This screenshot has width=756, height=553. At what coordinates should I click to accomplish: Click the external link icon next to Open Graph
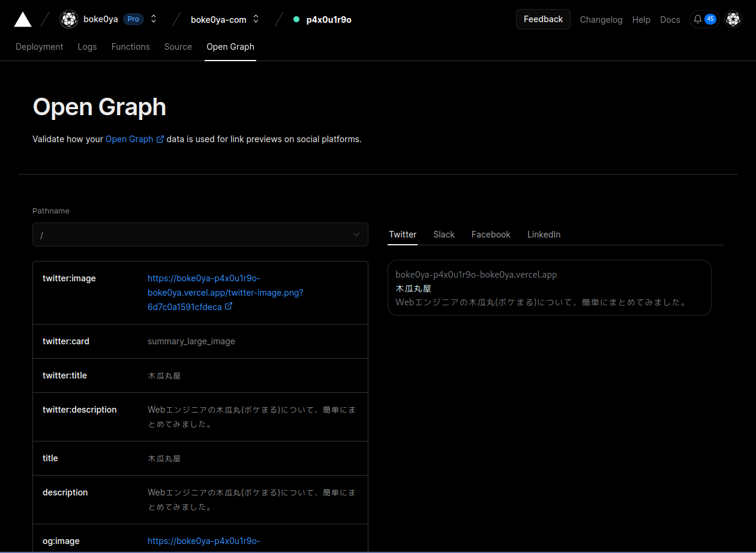[160, 139]
